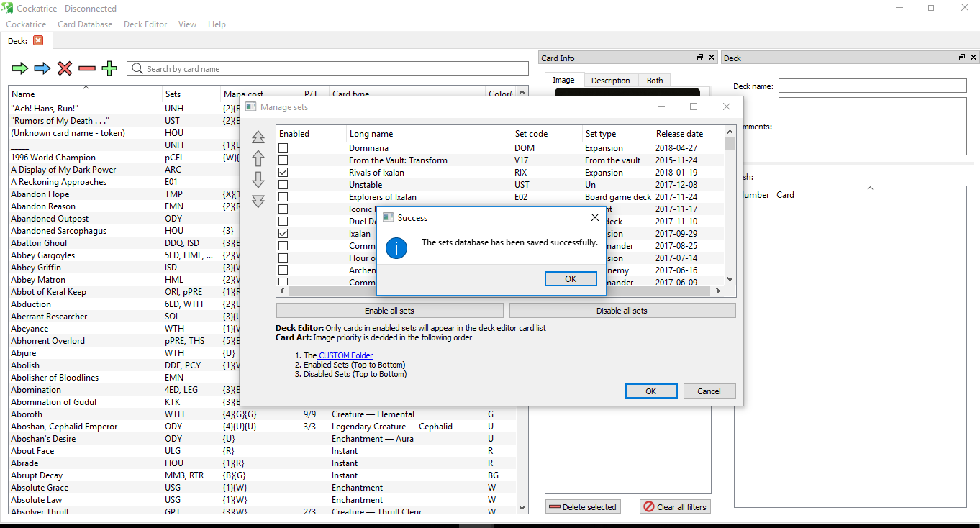The image size is (980, 528).
Task: Confirm the Success dialog with OK
Action: click(x=571, y=279)
